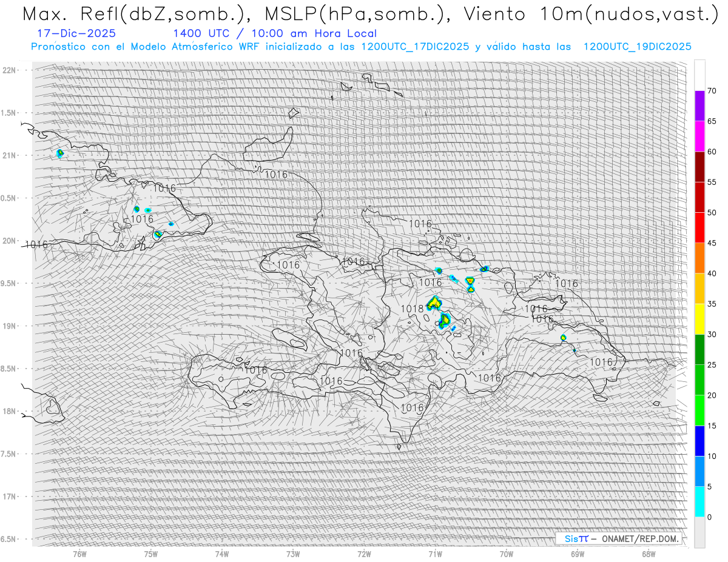
Task: Click the '72W' longitude axis label
Action: (364, 554)
